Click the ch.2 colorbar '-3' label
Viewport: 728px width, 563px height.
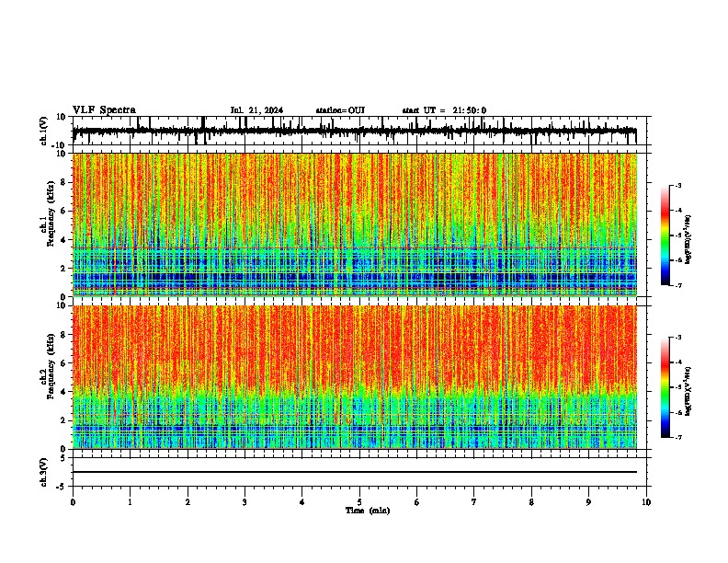677,338
